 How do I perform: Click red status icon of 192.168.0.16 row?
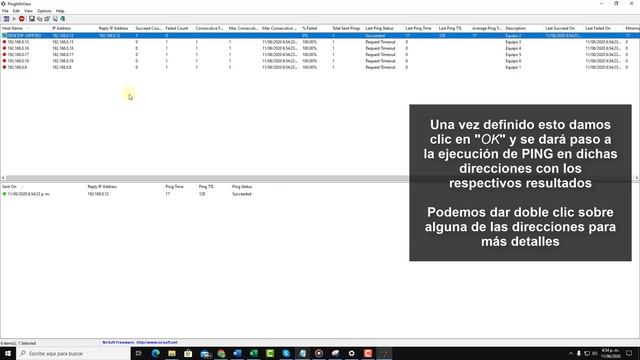click(4, 48)
